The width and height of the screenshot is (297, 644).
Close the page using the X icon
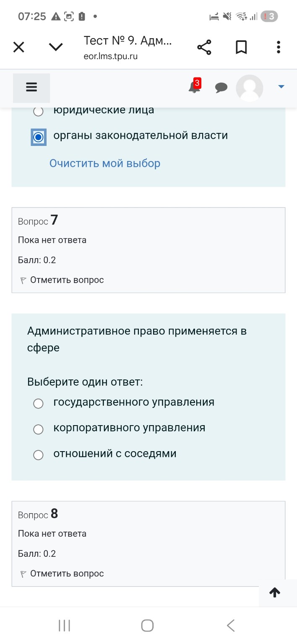coord(18,47)
